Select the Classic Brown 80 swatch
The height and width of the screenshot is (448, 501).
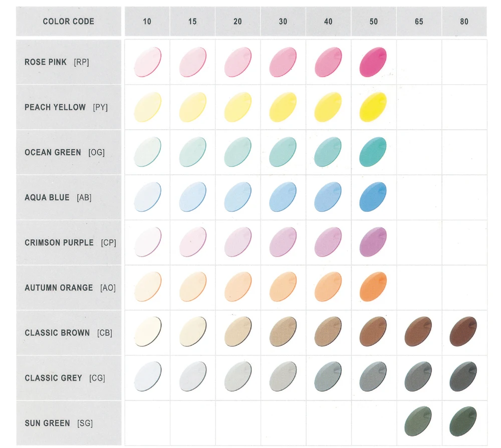464,332
